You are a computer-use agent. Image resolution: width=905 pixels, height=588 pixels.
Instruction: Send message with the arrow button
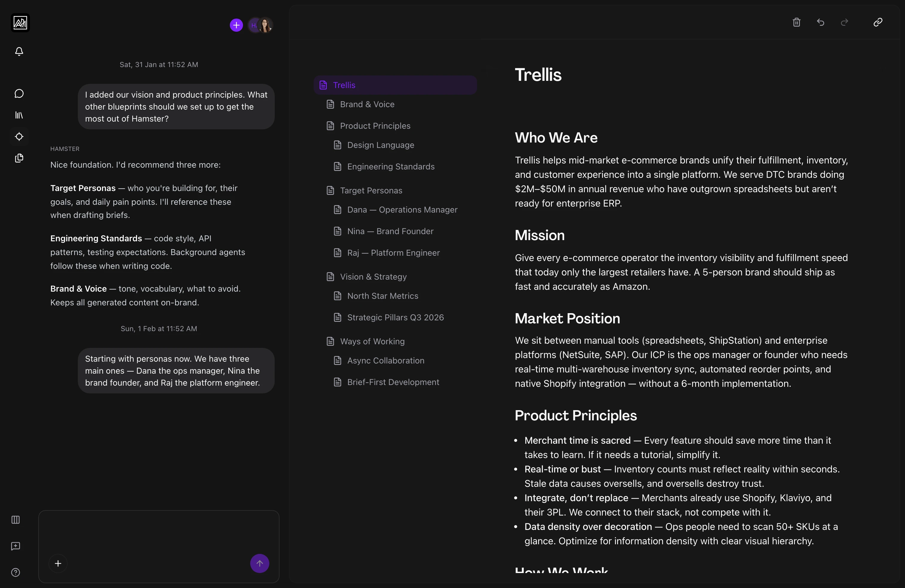pos(260,563)
